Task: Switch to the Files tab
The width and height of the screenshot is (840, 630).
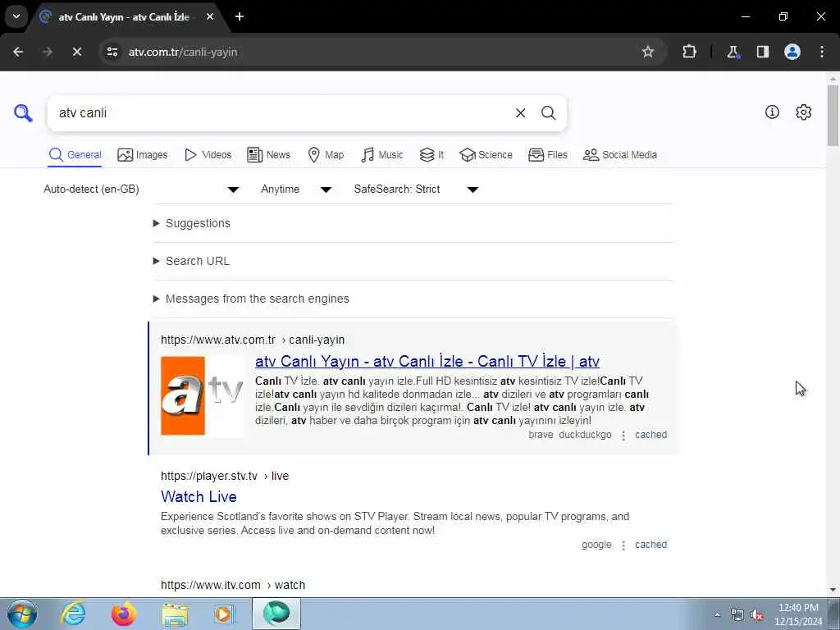Action: click(x=547, y=155)
